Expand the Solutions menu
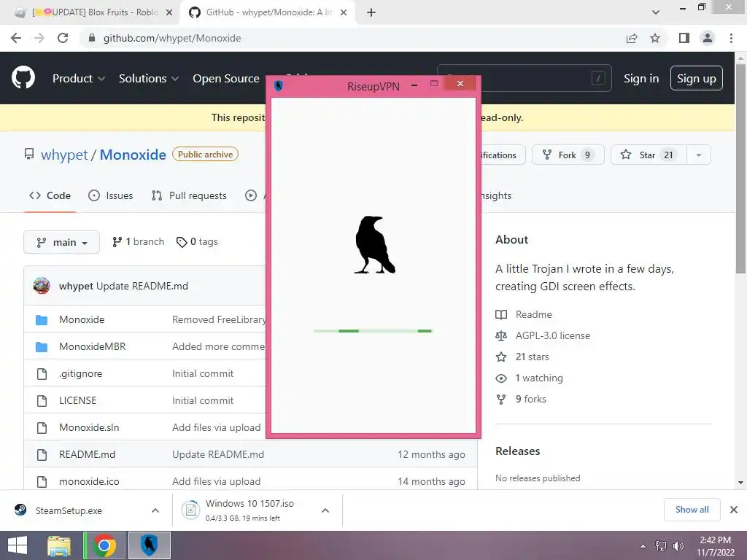The image size is (747, 560). (149, 78)
